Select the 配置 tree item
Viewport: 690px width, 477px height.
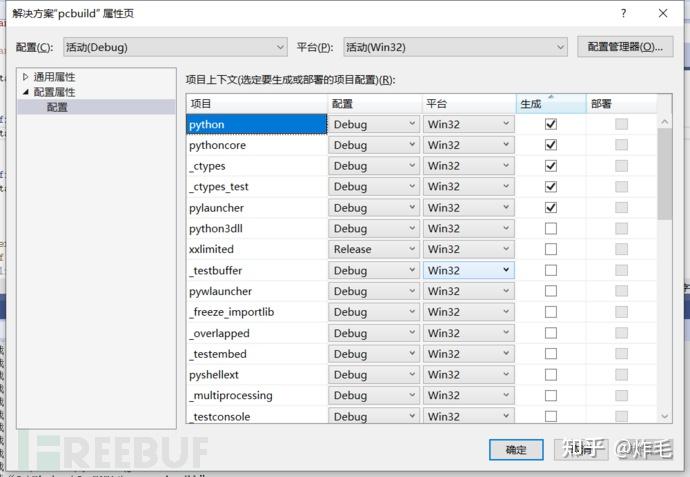click(57, 107)
